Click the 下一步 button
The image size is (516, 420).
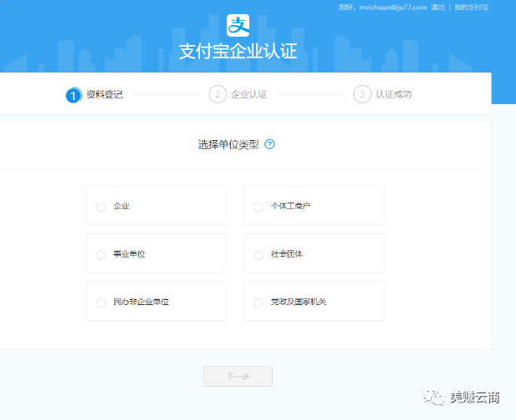tap(238, 376)
